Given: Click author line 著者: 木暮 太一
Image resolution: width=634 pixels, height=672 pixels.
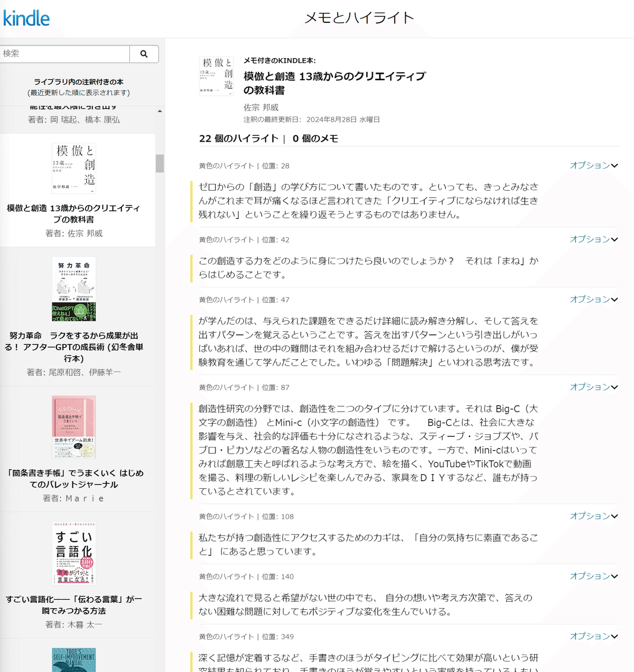Looking at the screenshot, I should (74, 625).
